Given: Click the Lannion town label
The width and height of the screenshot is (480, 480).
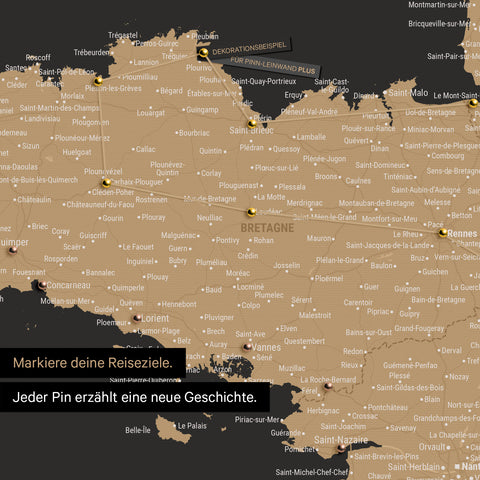Looking at the screenshot, I should (x=146, y=62).
